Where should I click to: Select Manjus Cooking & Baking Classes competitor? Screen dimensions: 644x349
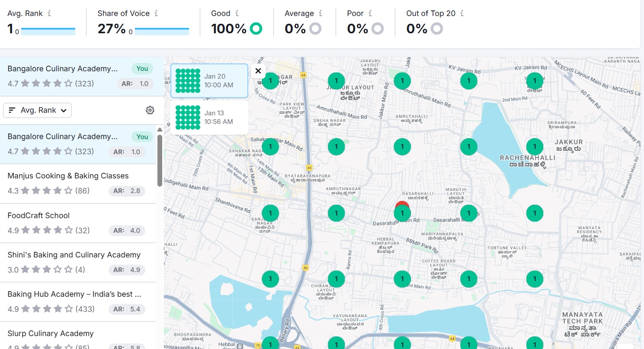point(78,184)
